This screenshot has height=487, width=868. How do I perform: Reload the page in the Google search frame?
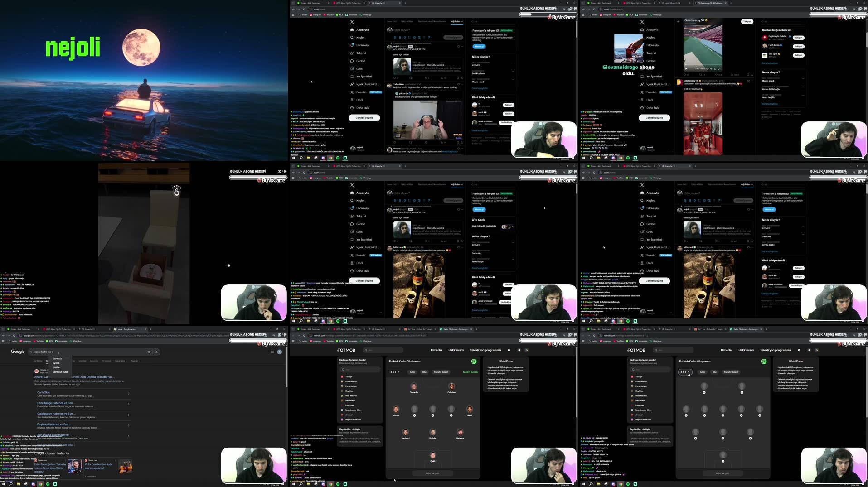click(x=14, y=336)
